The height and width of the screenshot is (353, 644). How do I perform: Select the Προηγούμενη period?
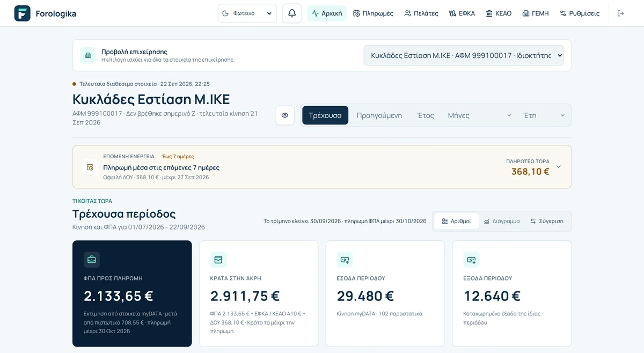(379, 115)
